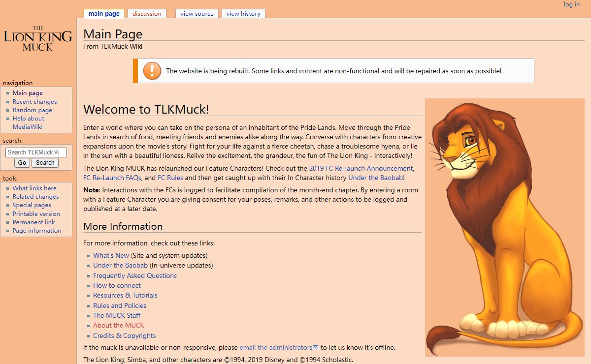Open Permanent link in tools
Screen dimensions: 591x364
(x=33, y=222)
